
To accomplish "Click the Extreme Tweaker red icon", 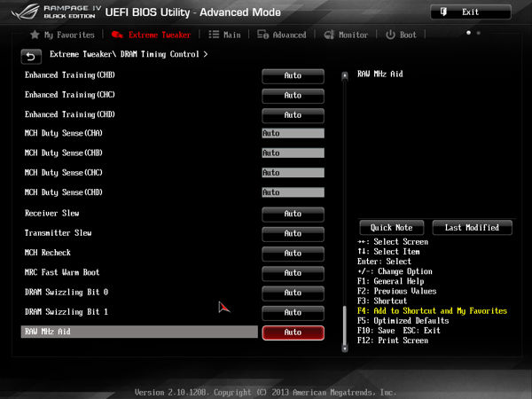I will click(117, 35).
